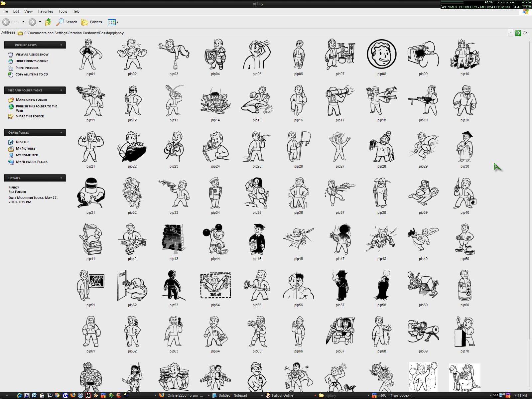Select the pip14 thumbnail
The image size is (532, 399).
215,100
